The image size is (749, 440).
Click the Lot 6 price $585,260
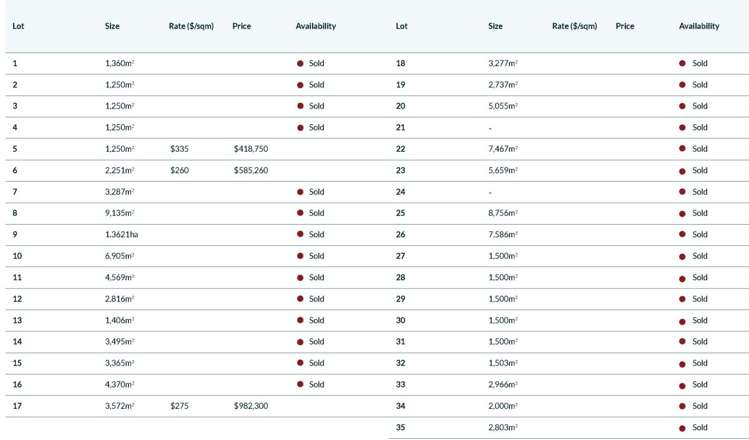tap(251, 171)
